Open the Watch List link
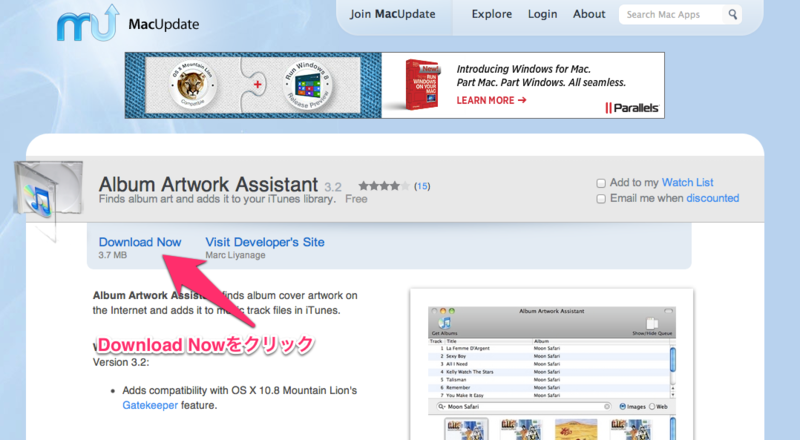The height and width of the screenshot is (440, 800). [x=687, y=183]
